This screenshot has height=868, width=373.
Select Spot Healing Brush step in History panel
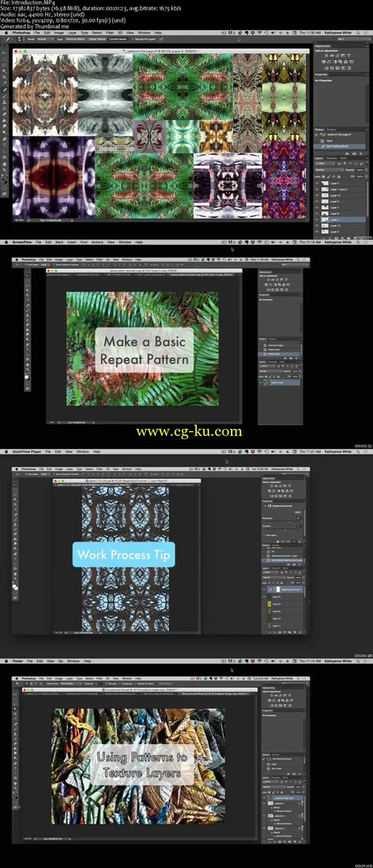339,146
